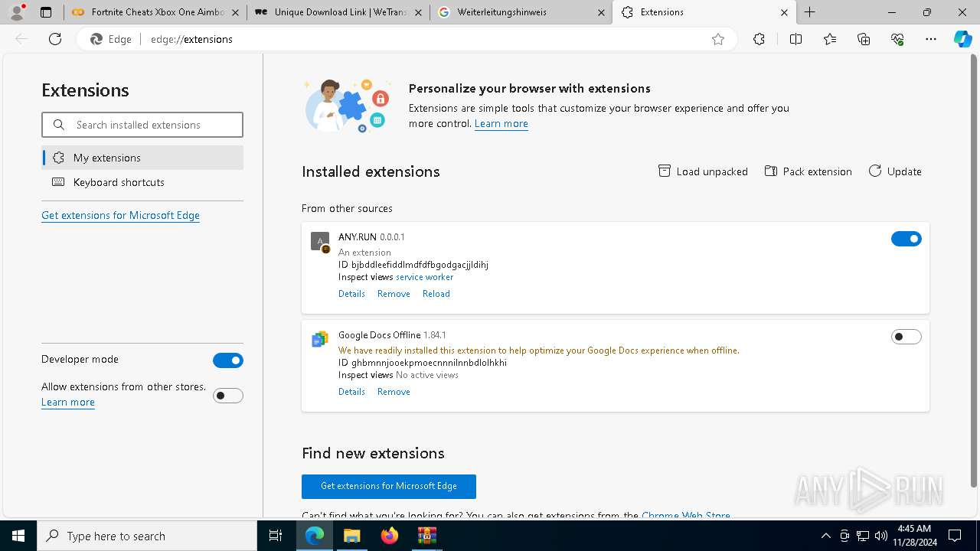Turn off Developer mode toggle
The image size is (980, 551).
click(x=228, y=360)
